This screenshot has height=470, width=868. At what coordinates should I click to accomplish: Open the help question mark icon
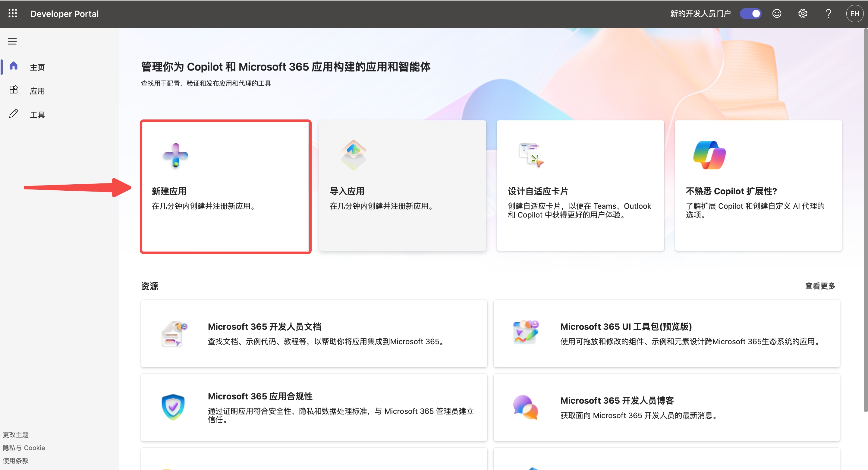click(829, 14)
